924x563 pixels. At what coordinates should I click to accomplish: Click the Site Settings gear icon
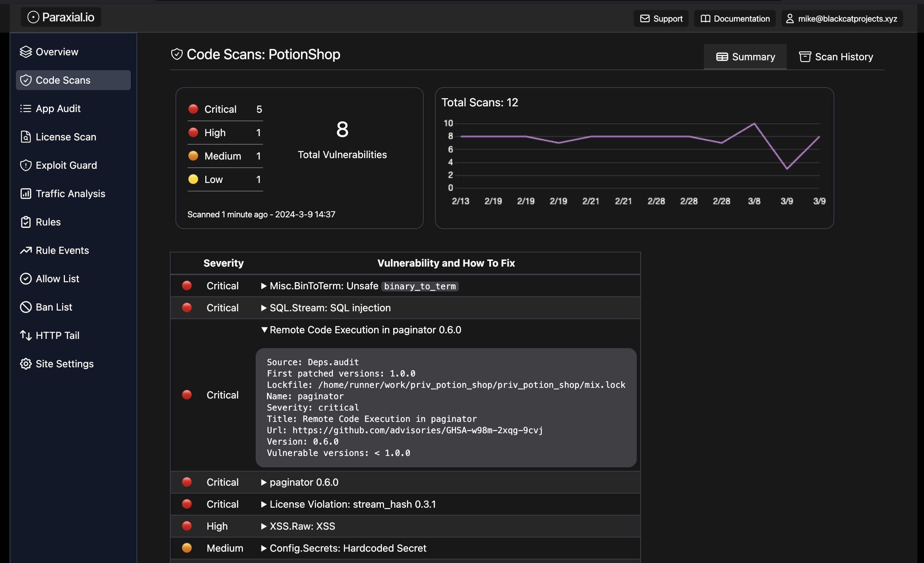click(x=26, y=364)
